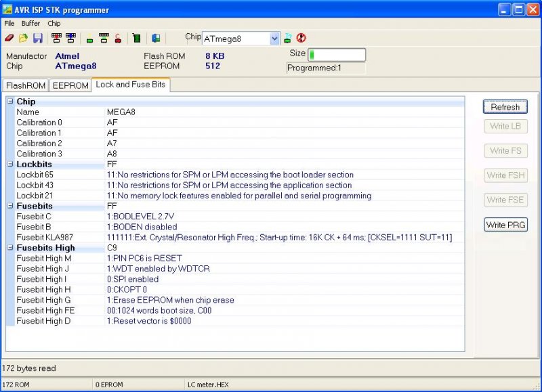Select Fusebit High I SPI enabled value
This screenshot has width=542, height=392.
(x=133, y=279)
